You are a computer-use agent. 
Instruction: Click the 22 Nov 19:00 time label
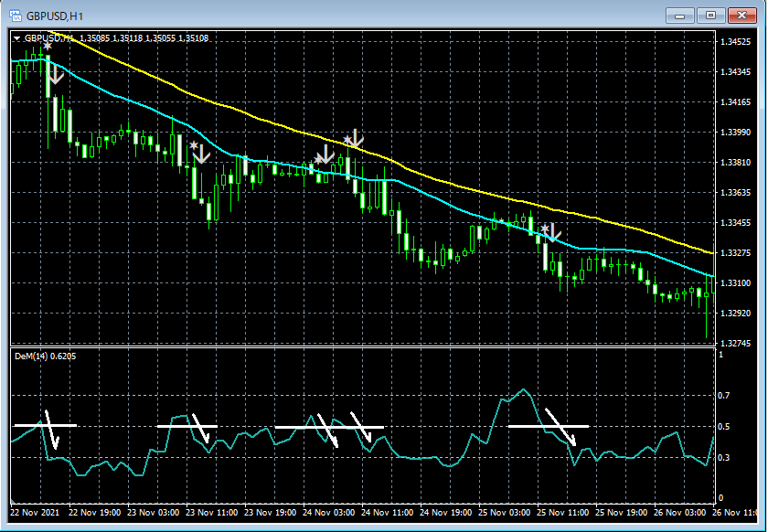click(94, 513)
